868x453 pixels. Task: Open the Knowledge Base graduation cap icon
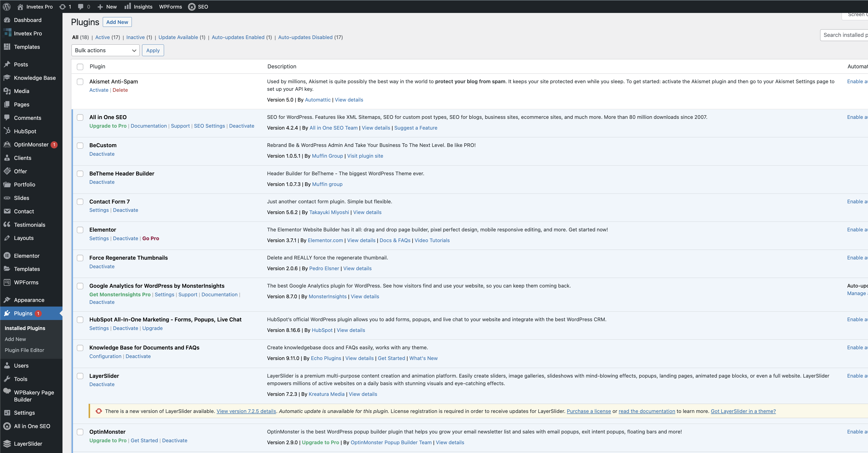(7, 78)
